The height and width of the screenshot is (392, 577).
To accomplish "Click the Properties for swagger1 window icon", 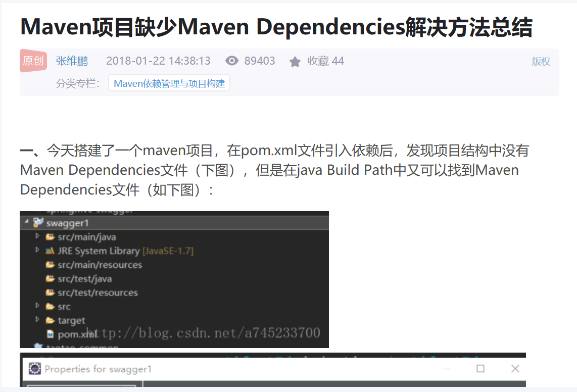I will tap(35, 368).
